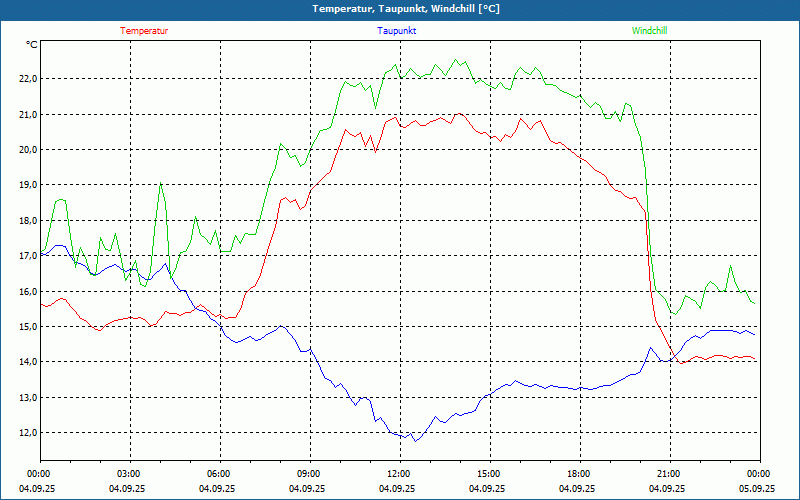The height and width of the screenshot is (500, 800).
Task: Click the 20,0 y-axis value
Action: coord(29,149)
